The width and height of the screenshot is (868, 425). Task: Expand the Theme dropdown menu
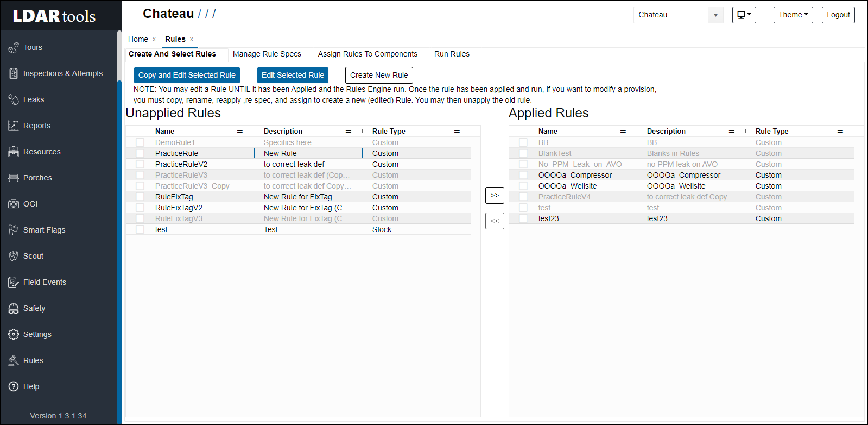[793, 15]
